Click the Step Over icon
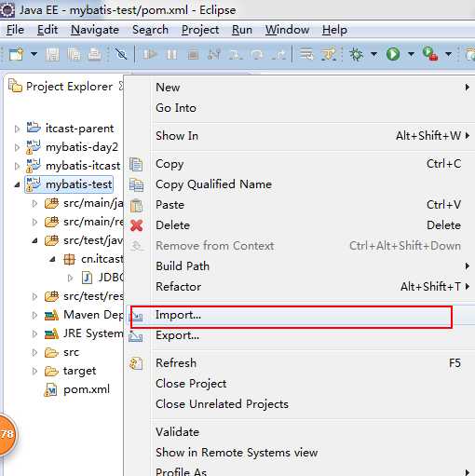Screen dimensions: 475x476 point(257,55)
